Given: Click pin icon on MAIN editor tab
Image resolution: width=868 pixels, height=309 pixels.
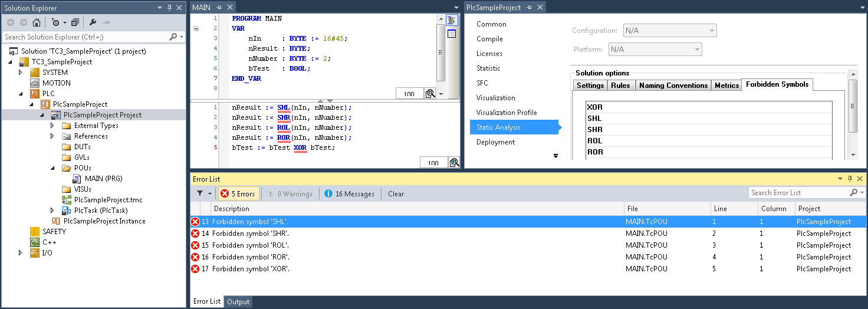Looking at the screenshot, I should pos(219,8).
